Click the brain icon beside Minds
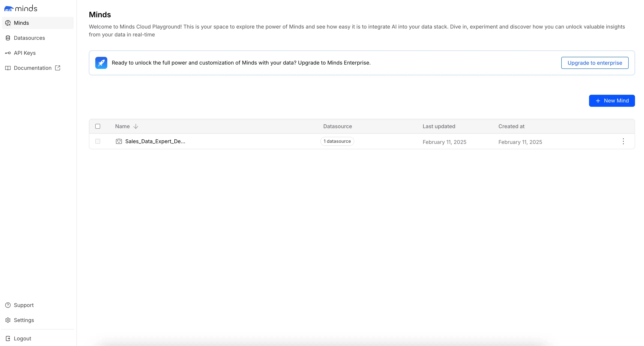Viewport: 644px width, 346px height. click(x=8, y=23)
